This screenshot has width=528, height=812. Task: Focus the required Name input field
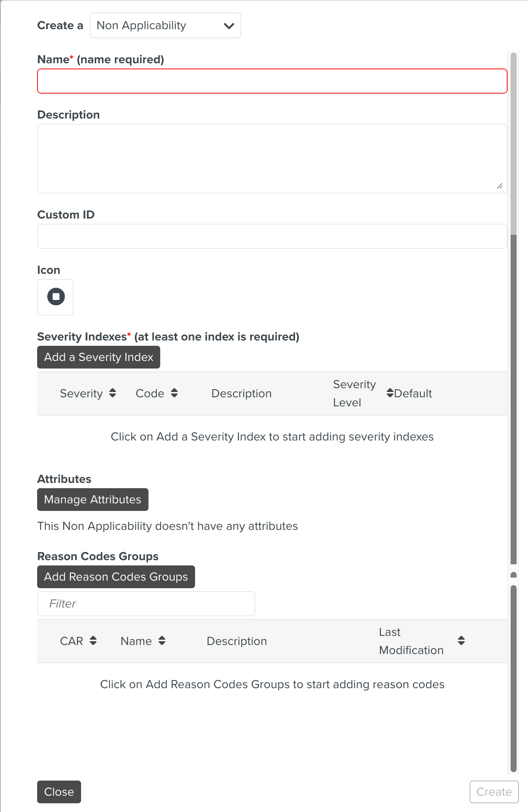pyautogui.click(x=272, y=81)
